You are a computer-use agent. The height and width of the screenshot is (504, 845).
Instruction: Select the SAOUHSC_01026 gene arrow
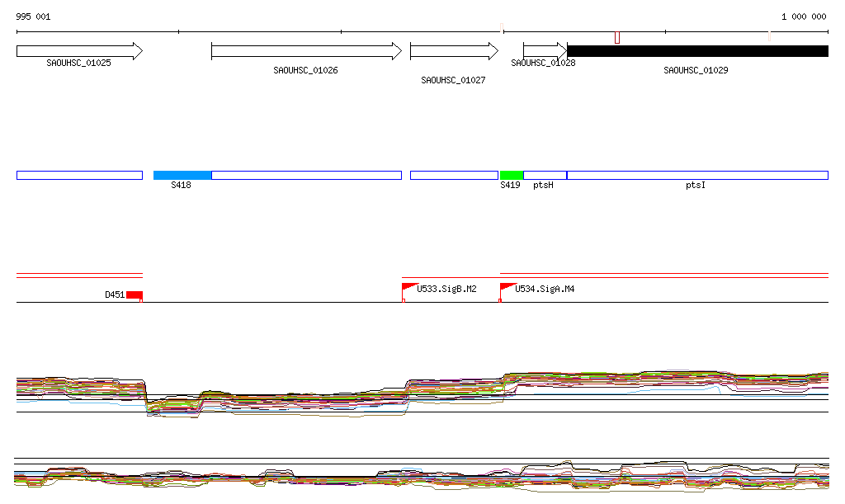click(x=305, y=51)
